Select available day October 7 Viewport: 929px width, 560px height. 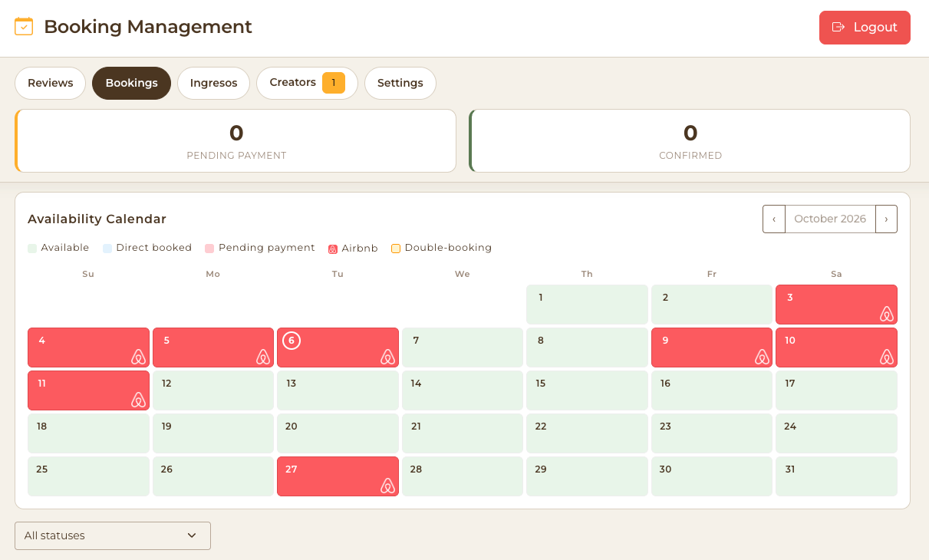tap(463, 348)
